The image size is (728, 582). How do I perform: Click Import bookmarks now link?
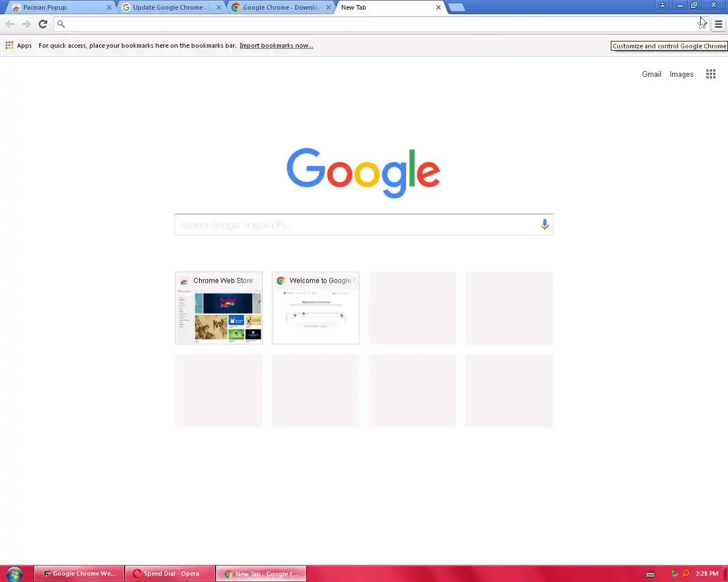pyautogui.click(x=276, y=45)
